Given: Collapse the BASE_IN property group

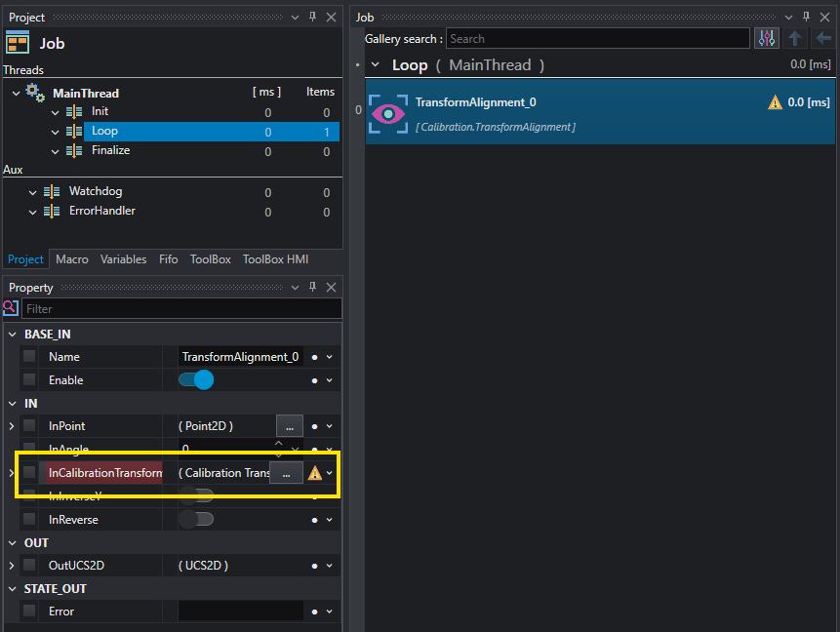Looking at the screenshot, I should tap(13, 335).
